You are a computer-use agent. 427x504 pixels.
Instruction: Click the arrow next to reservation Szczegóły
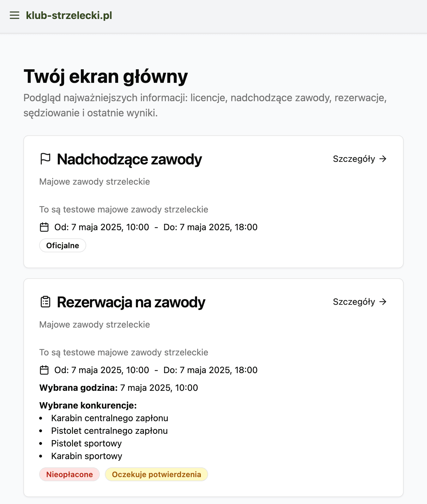[x=383, y=302]
